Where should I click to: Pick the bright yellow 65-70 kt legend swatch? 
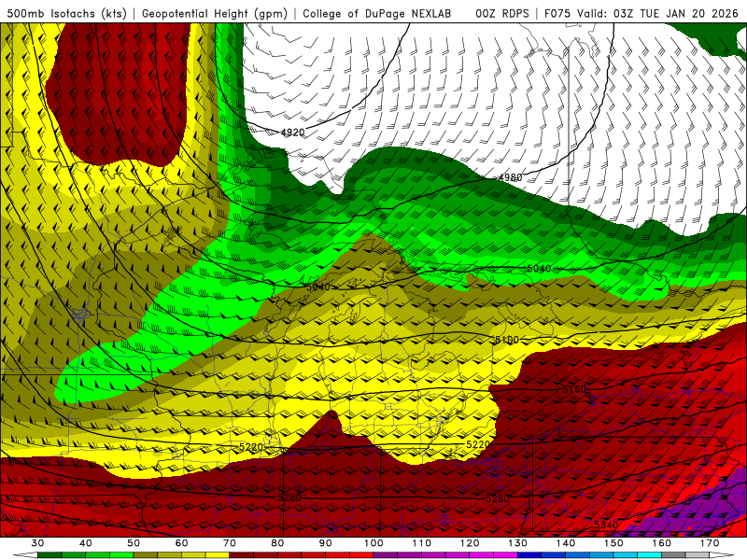218,555
